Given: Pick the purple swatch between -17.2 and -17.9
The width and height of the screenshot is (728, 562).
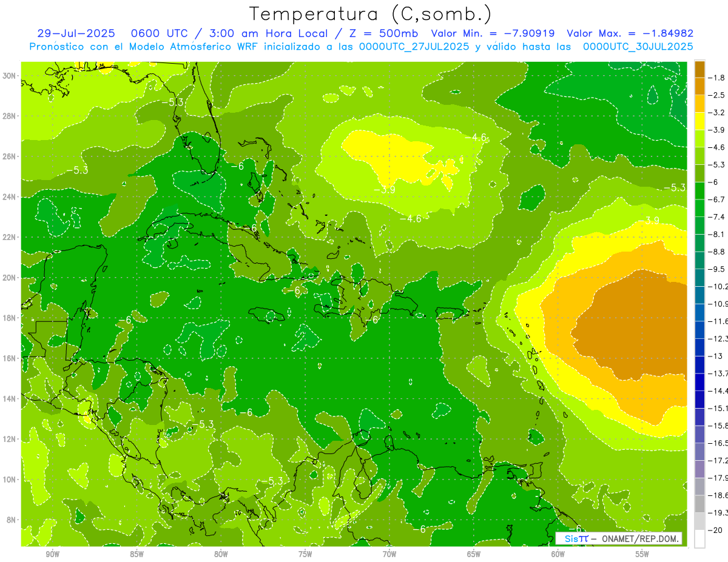Looking at the screenshot, I should (699, 469).
